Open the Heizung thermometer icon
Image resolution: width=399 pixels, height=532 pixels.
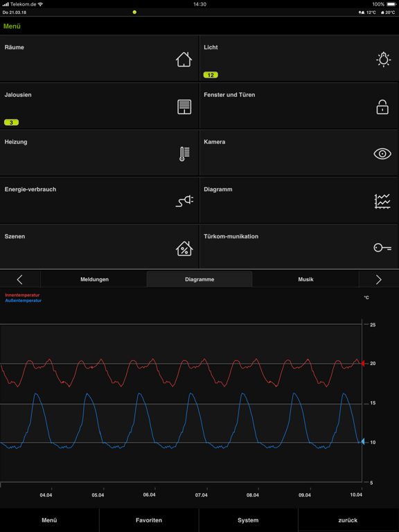tap(184, 154)
